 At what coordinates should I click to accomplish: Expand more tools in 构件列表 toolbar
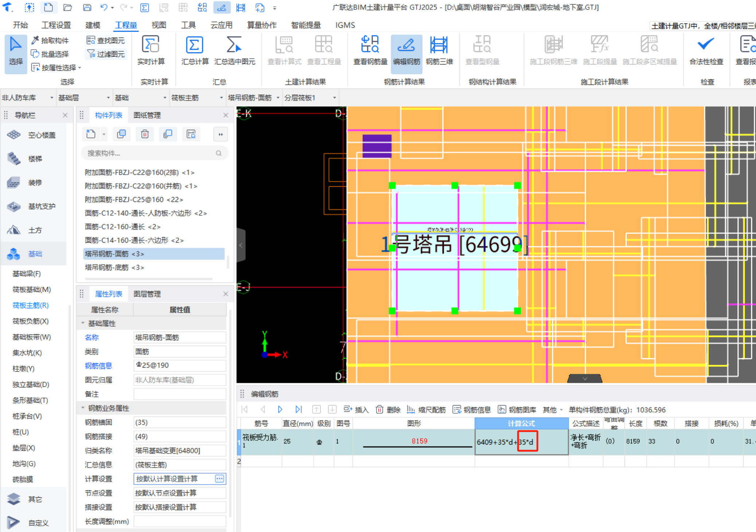(x=221, y=134)
